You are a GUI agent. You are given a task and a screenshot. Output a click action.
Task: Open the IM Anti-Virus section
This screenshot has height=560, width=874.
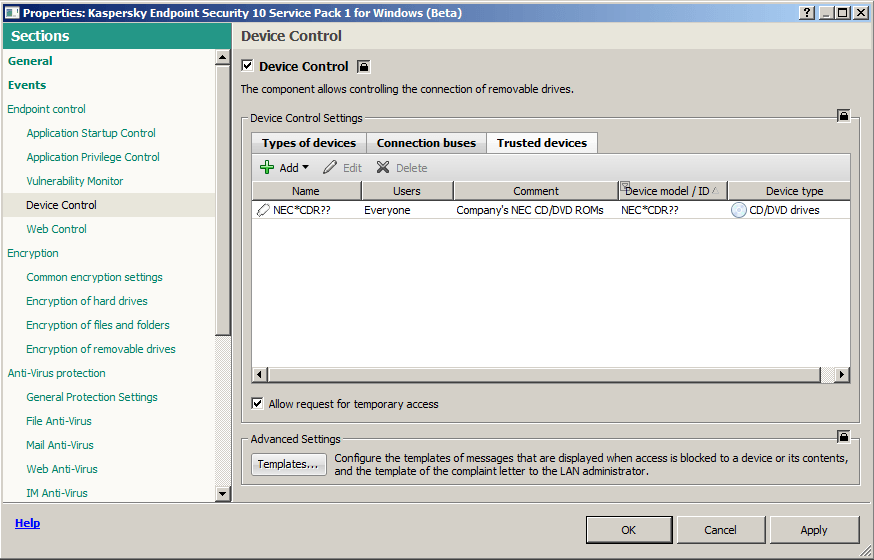(x=57, y=493)
